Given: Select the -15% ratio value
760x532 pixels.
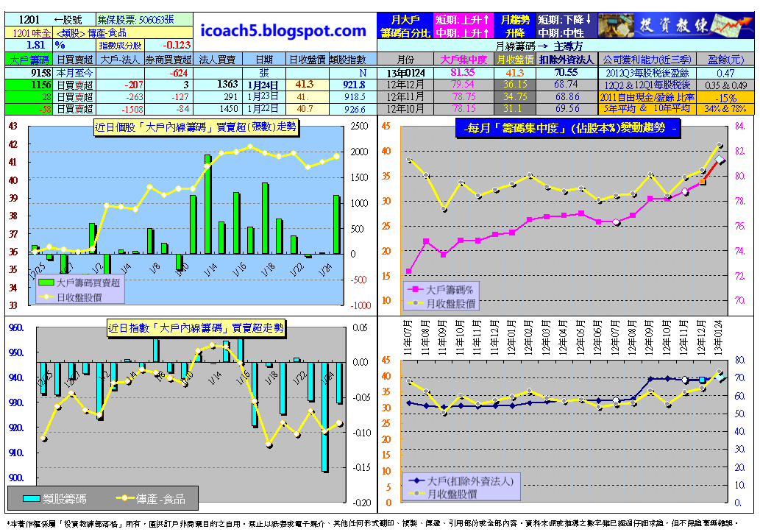Looking at the screenshot, I should coord(725,96).
